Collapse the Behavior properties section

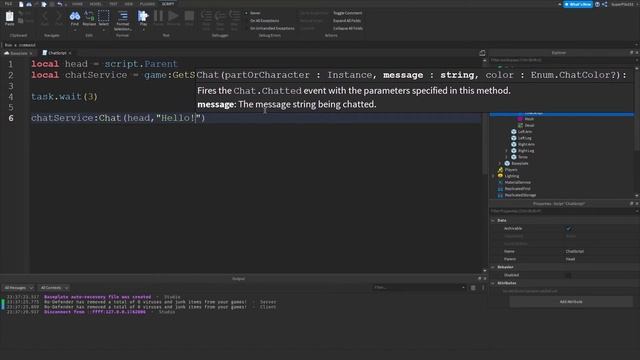tap(493, 267)
